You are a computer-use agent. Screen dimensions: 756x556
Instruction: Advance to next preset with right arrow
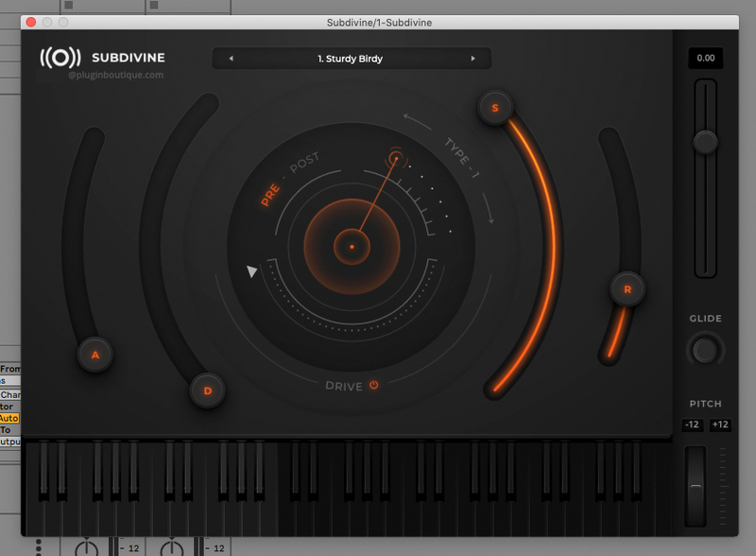[472, 59]
